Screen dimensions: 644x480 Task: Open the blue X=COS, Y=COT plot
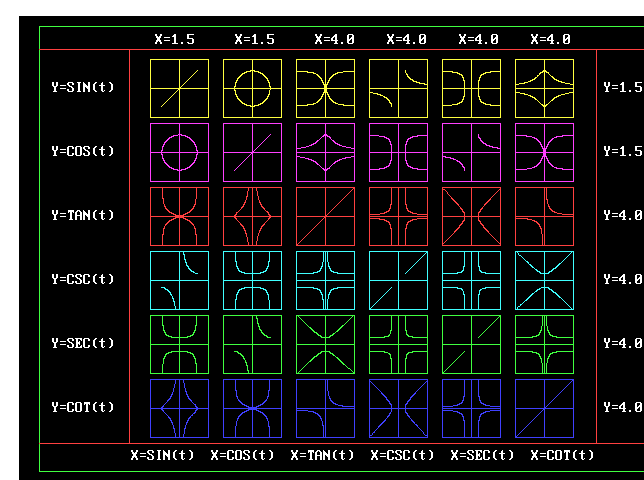pyautogui.click(x=253, y=409)
